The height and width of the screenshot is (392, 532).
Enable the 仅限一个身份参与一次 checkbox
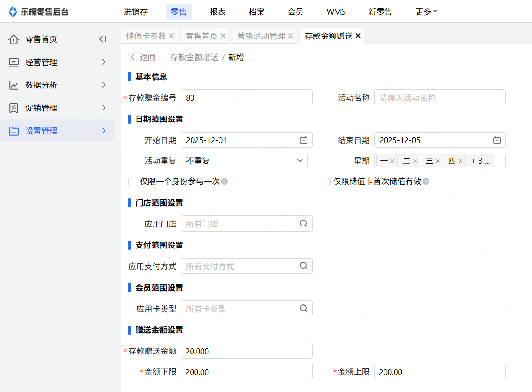133,182
